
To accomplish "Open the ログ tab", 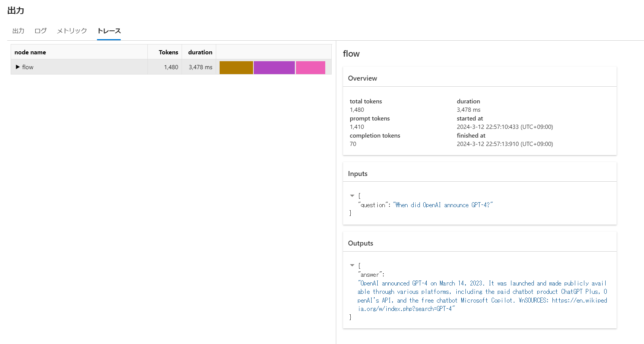I will pos(41,31).
